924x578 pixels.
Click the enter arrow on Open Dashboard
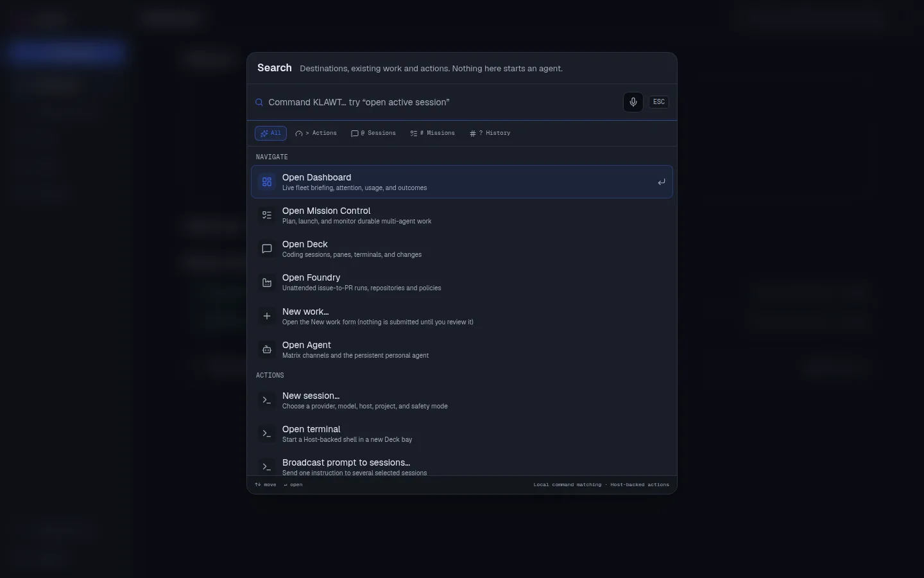coord(661,182)
